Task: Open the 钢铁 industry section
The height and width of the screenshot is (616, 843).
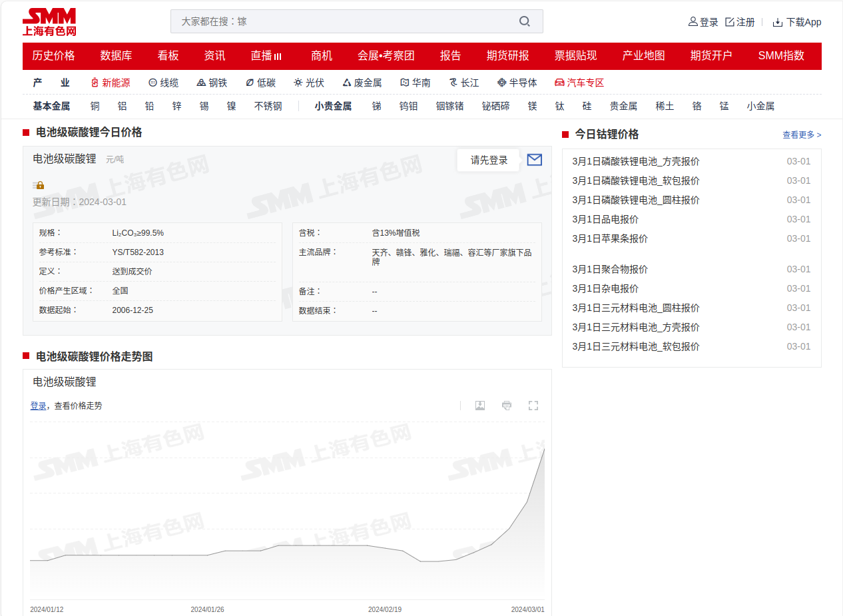Action: [212, 83]
